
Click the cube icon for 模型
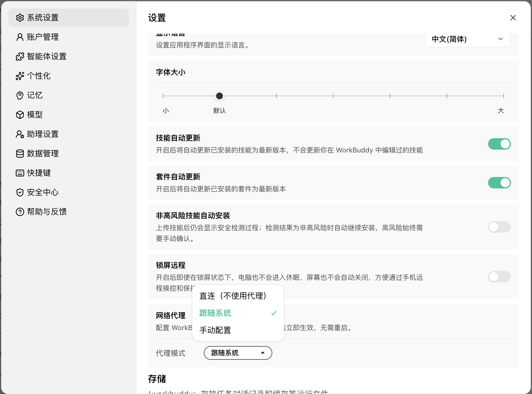20,115
